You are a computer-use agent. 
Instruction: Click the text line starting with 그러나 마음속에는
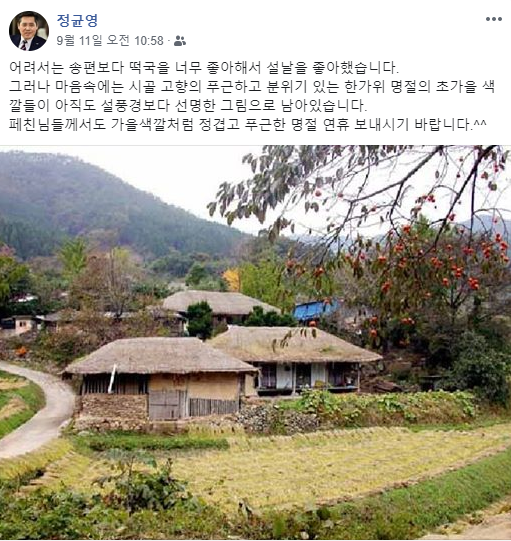tap(252, 86)
